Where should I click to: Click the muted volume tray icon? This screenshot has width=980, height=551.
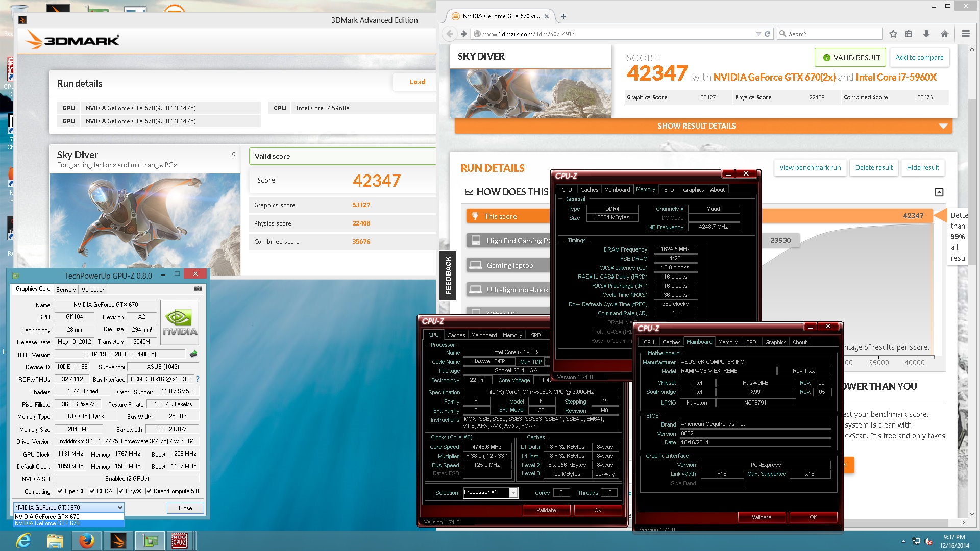pyautogui.click(x=928, y=541)
